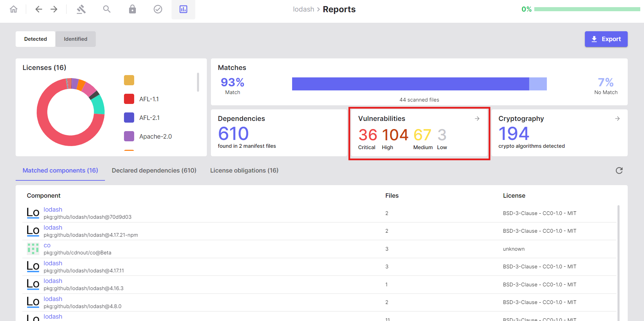This screenshot has width=644, height=321.
Task: Click the AFL-1.1 red color swatch
Action: tap(129, 99)
